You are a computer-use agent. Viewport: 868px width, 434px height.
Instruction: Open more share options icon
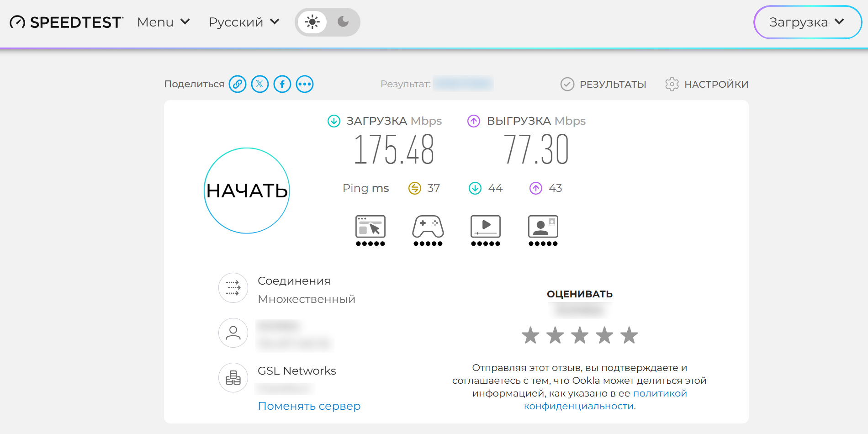coord(305,84)
